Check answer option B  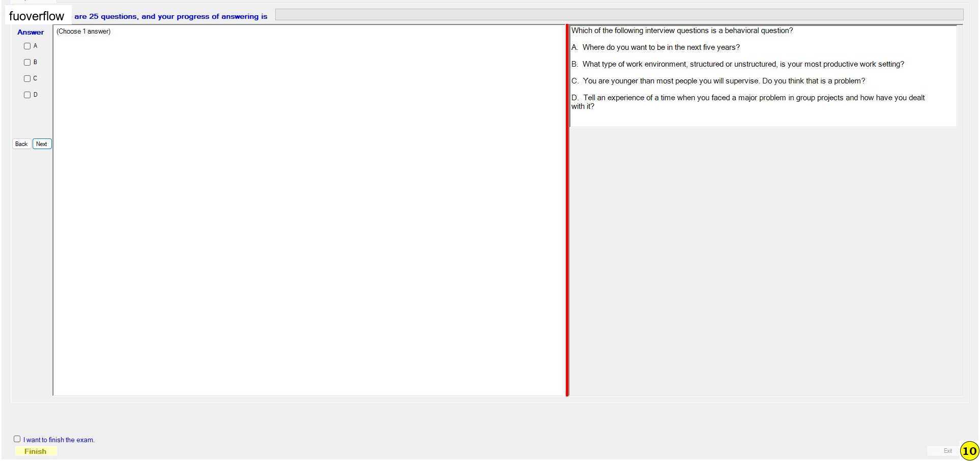coord(27,63)
